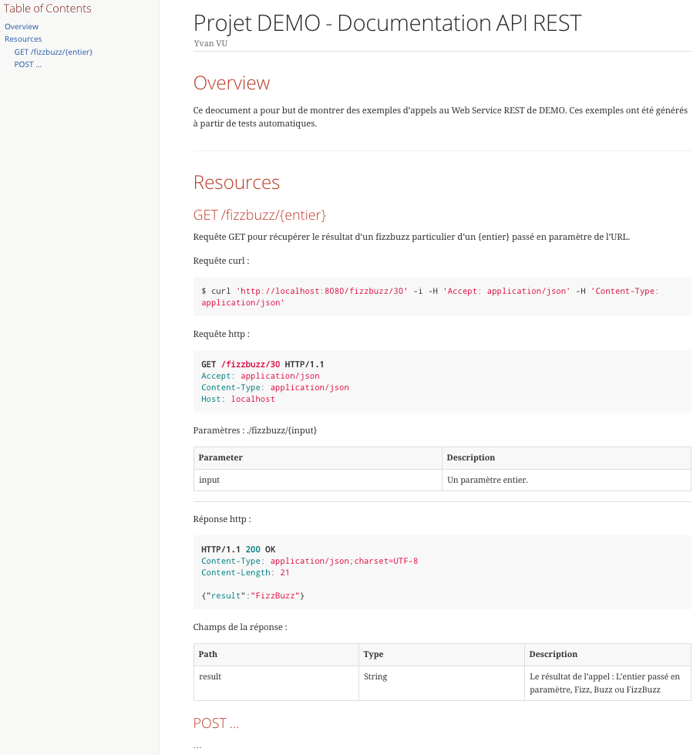Click the Content-Type: application/json request header

tap(275, 387)
